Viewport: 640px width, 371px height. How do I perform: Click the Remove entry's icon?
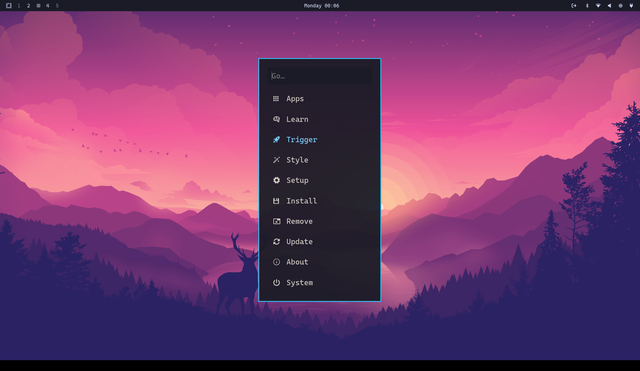click(276, 221)
